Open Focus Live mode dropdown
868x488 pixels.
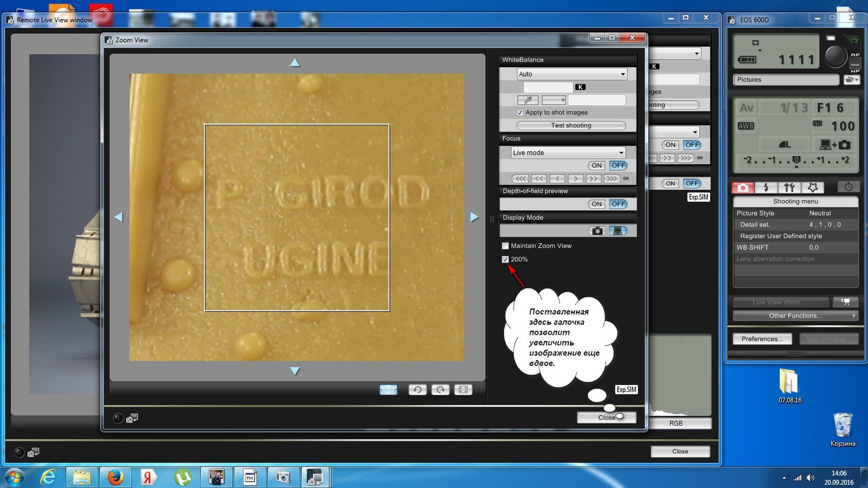(x=568, y=152)
